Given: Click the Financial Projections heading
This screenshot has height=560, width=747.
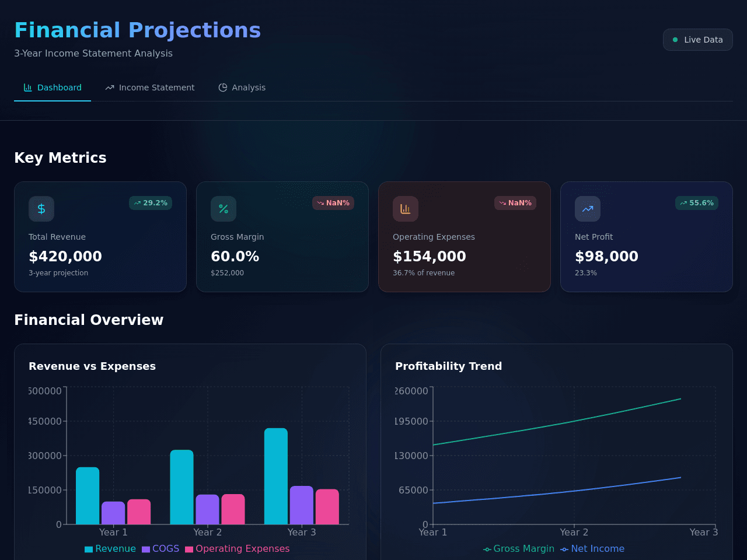Looking at the screenshot, I should (138, 30).
